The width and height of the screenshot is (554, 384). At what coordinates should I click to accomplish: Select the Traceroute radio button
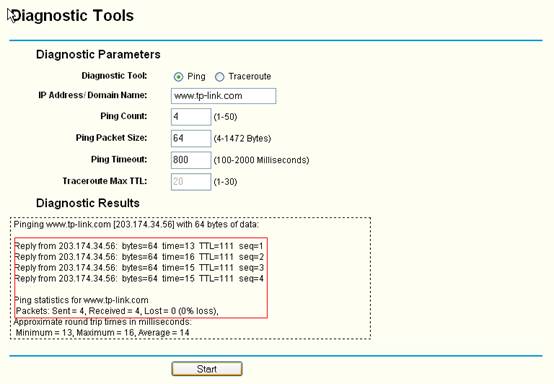coord(219,77)
